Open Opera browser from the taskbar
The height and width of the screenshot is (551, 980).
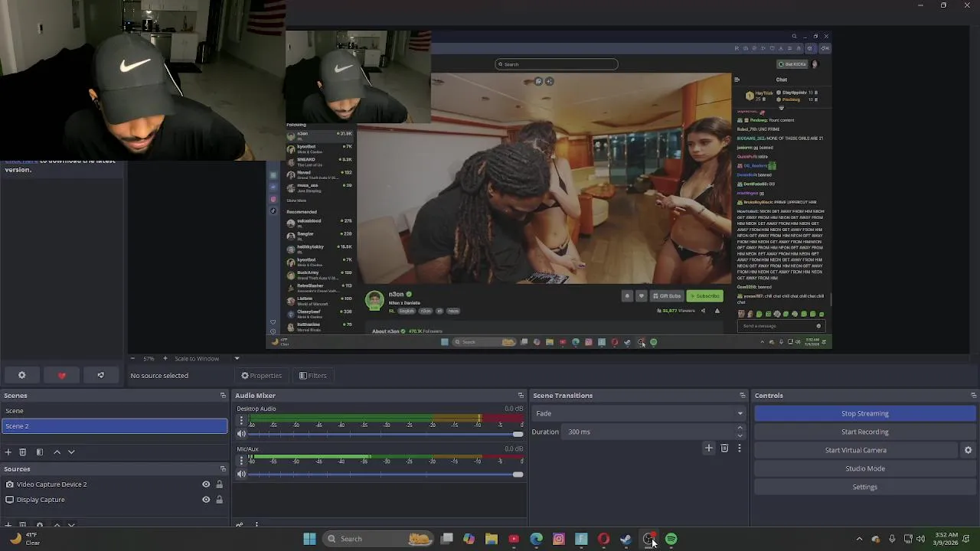coord(603,539)
